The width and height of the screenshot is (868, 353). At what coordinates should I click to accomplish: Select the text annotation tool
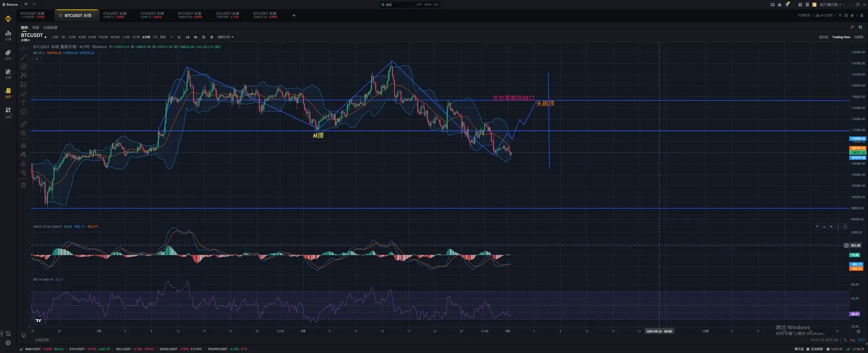pyautogui.click(x=23, y=103)
